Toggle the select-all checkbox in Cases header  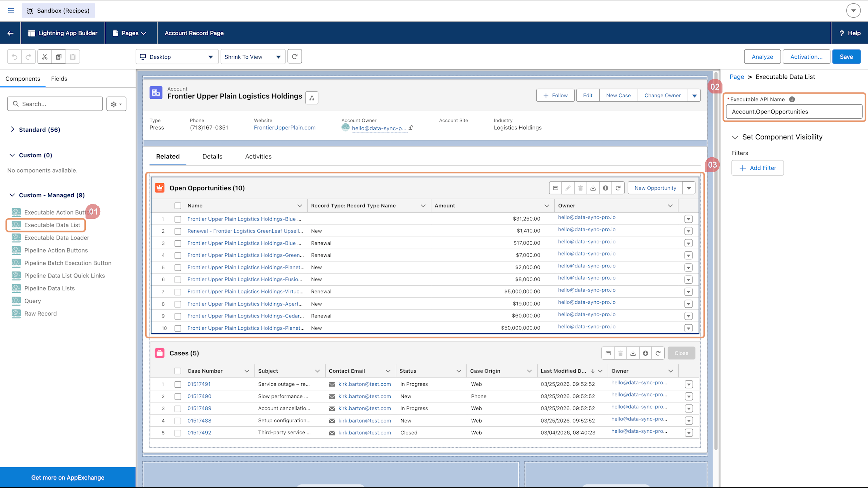tap(178, 371)
